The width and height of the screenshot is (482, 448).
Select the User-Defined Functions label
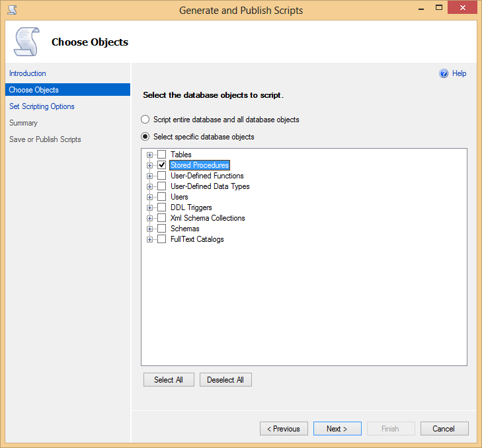click(207, 176)
